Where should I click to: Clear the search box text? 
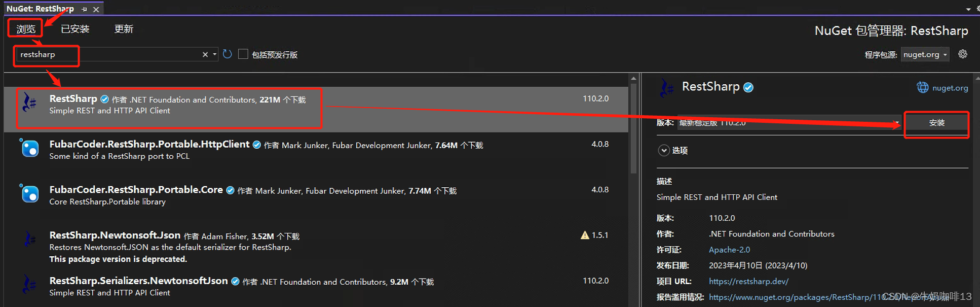click(x=205, y=54)
